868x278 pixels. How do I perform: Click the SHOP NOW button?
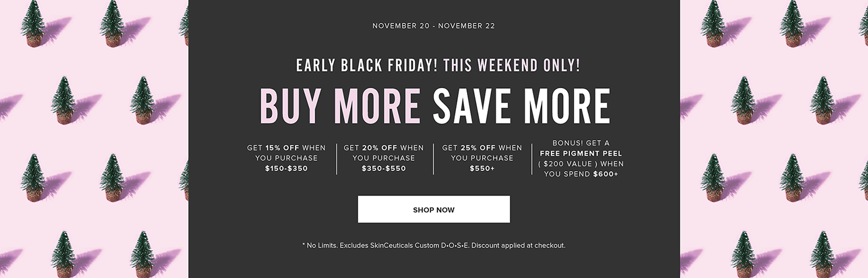pyautogui.click(x=434, y=210)
